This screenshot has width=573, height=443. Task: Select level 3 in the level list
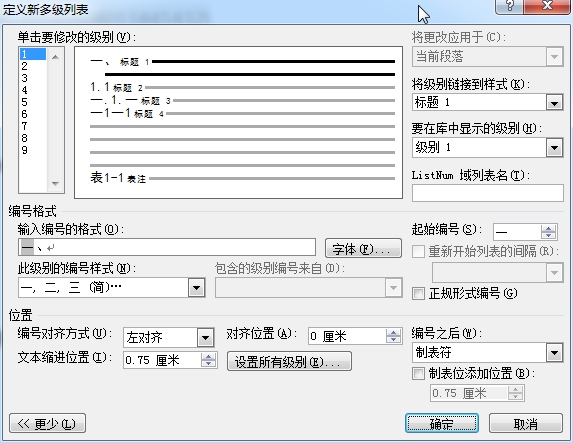coord(33,78)
